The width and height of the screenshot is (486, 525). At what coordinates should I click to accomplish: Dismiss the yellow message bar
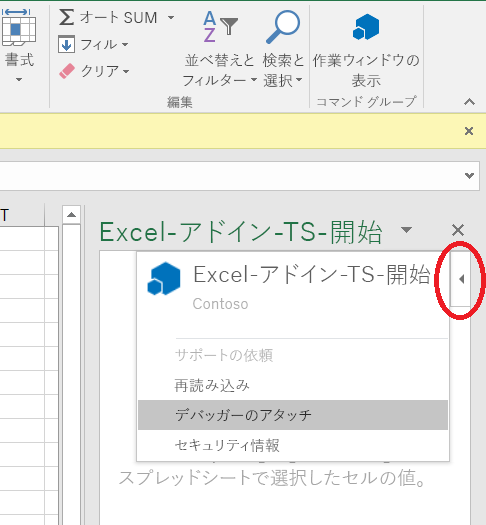(469, 131)
